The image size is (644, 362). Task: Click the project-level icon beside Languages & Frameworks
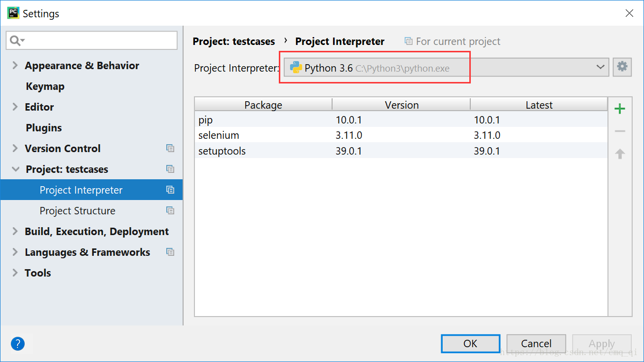click(170, 252)
